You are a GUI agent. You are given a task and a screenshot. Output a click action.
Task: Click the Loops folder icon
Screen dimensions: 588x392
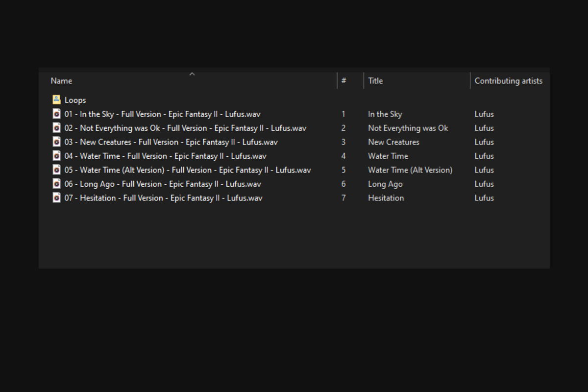[x=56, y=100]
